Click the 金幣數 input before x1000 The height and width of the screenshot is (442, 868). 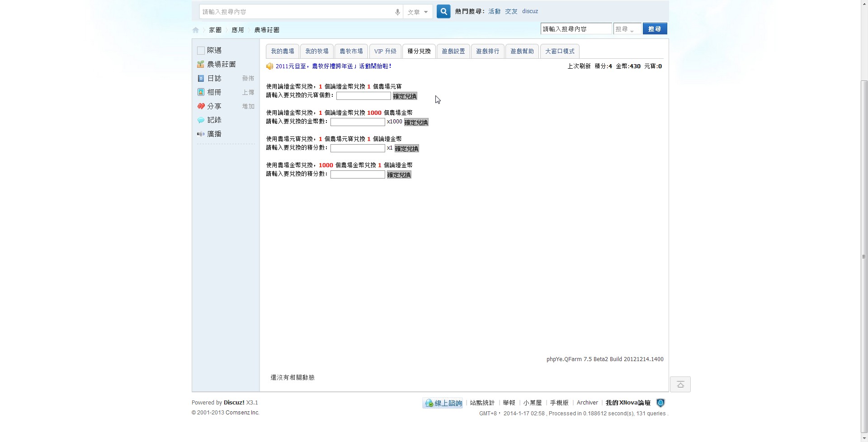pos(358,122)
